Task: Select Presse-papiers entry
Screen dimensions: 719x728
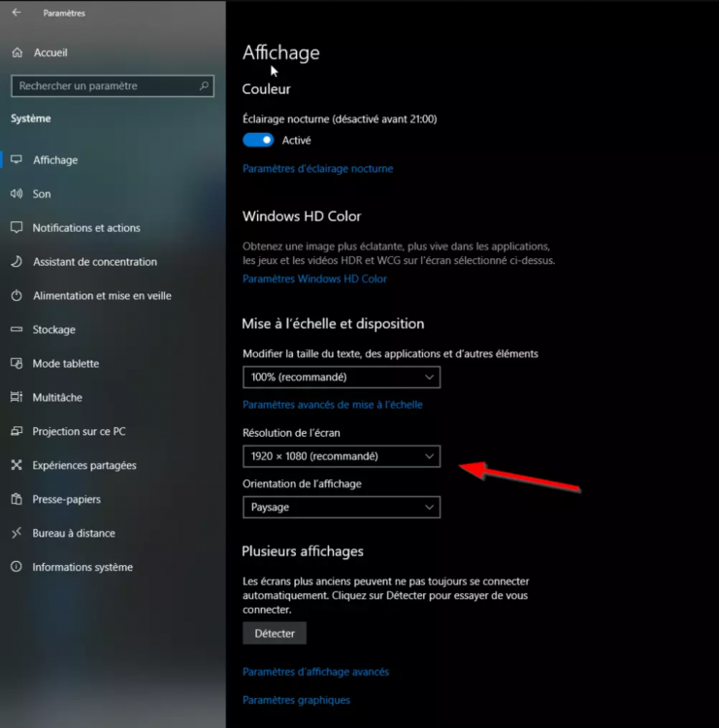Action: pos(66,500)
